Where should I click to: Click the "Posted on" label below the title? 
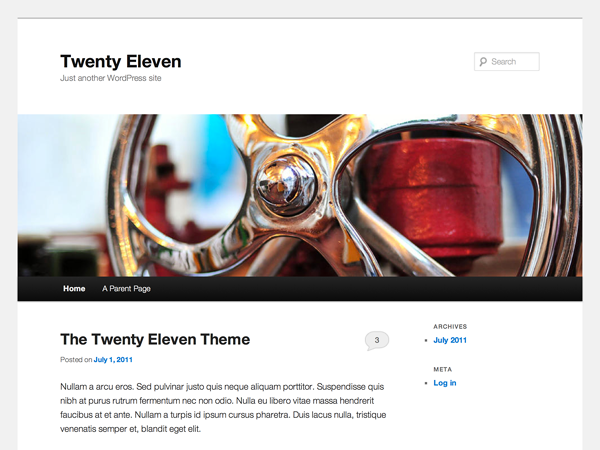coord(76,360)
